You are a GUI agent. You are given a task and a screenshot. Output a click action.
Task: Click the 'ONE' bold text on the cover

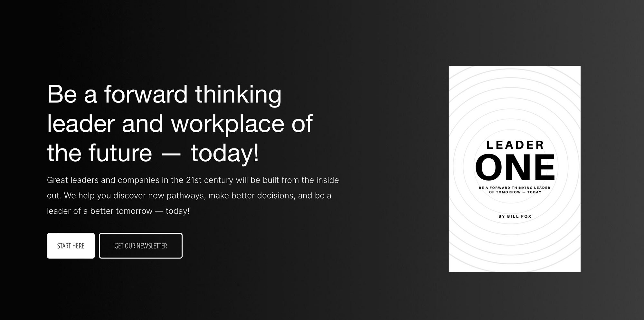tap(515, 166)
